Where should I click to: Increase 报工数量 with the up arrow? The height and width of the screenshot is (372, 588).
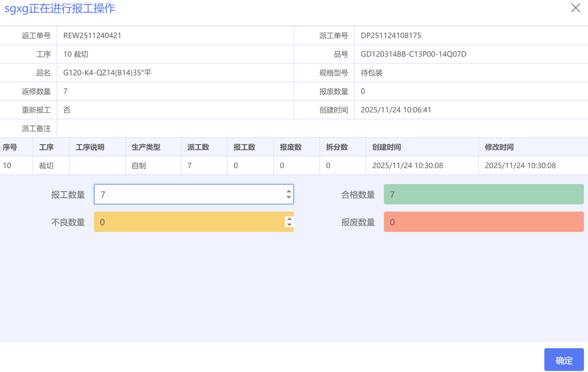(x=289, y=191)
